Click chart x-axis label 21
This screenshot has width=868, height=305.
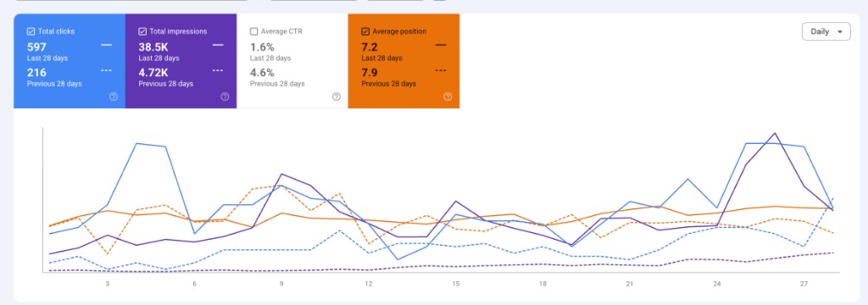630,284
